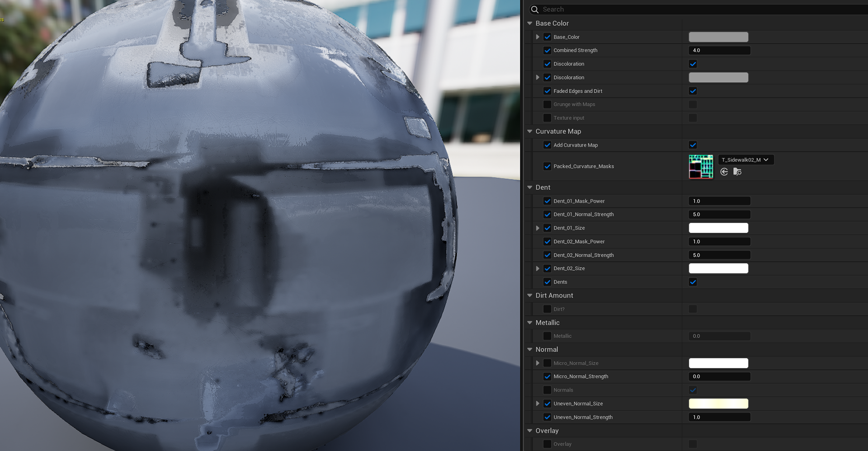Disable Uneven_Normal_Strength override checkbox

(x=547, y=417)
